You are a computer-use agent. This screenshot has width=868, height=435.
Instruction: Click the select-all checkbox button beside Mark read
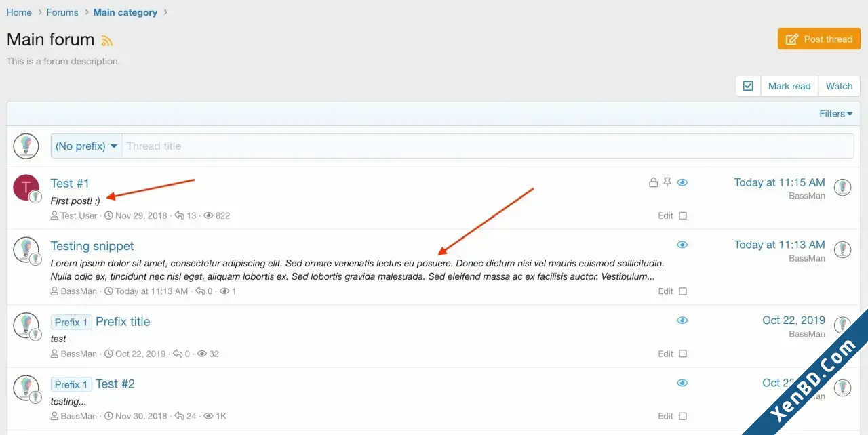(x=748, y=86)
